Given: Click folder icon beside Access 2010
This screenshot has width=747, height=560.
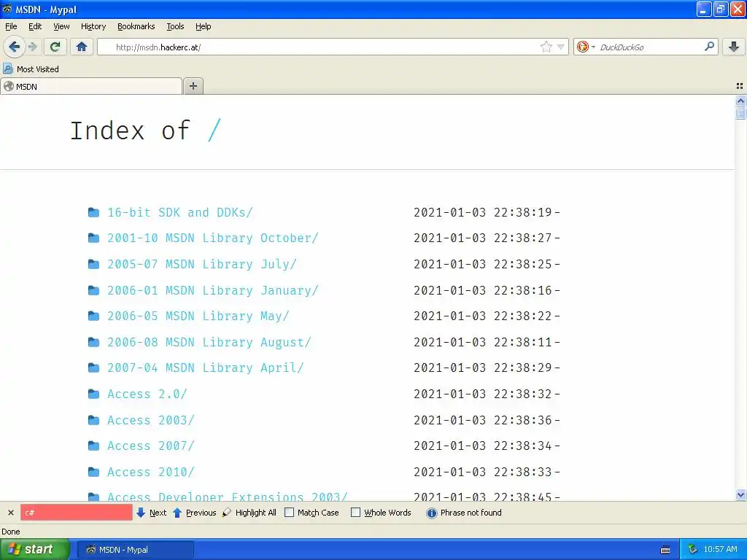Looking at the screenshot, I should pos(94,472).
